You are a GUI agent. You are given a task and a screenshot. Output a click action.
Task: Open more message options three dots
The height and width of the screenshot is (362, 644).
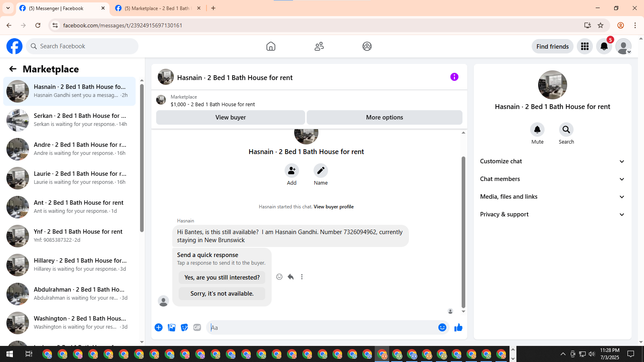[302, 277]
